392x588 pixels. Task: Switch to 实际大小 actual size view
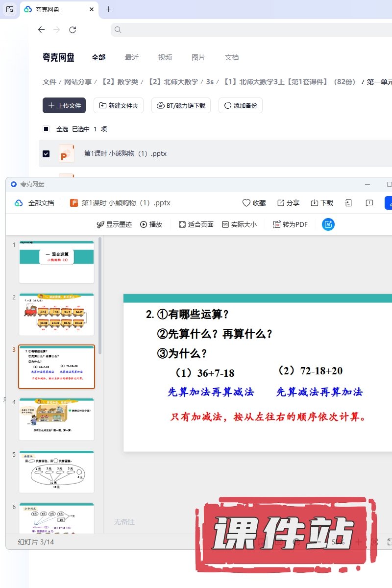(239, 224)
